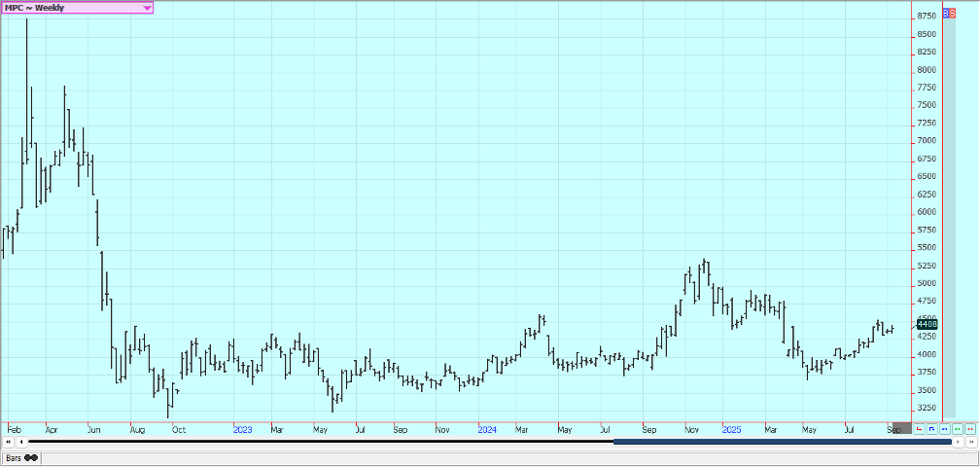
Task: Click the green dashed line tool icon
Action: [958, 429]
